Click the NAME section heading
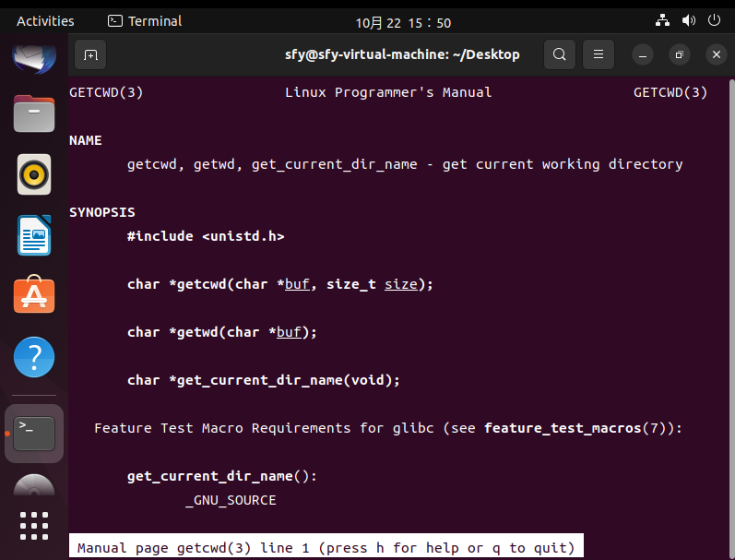735x560 pixels. pyautogui.click(x=86, y=140)
